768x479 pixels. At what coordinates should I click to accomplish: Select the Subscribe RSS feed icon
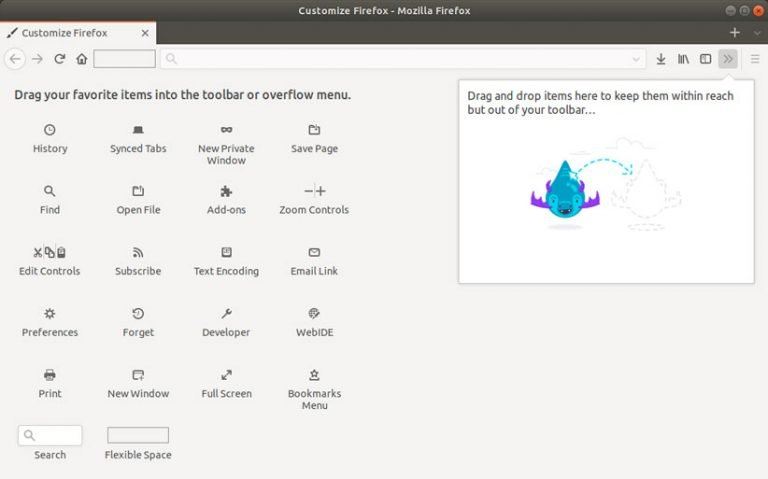point(138,252)
